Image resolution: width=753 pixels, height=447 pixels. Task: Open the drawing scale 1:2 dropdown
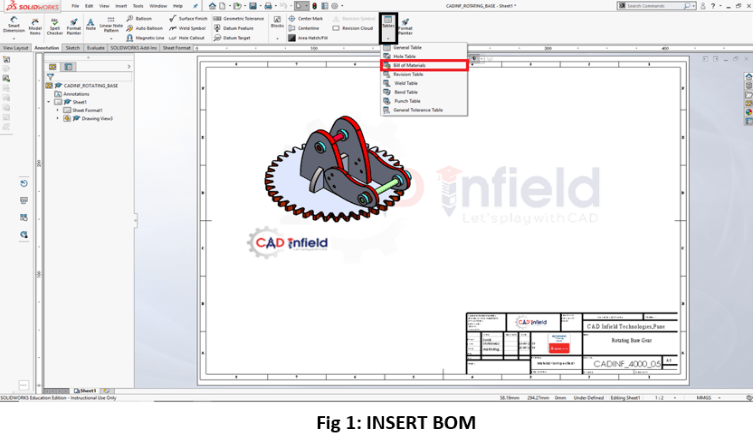pos(675,398)
